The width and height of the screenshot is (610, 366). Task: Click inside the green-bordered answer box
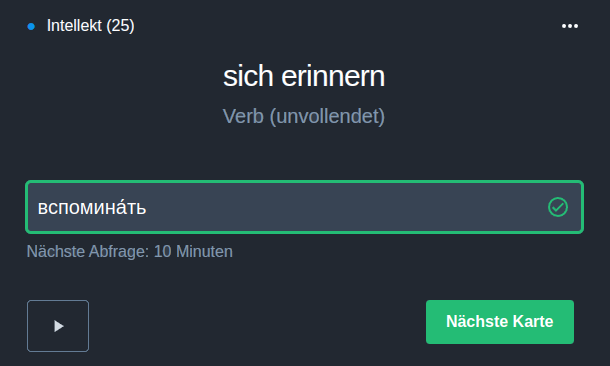pyautogui.click(x=304, y=207)
